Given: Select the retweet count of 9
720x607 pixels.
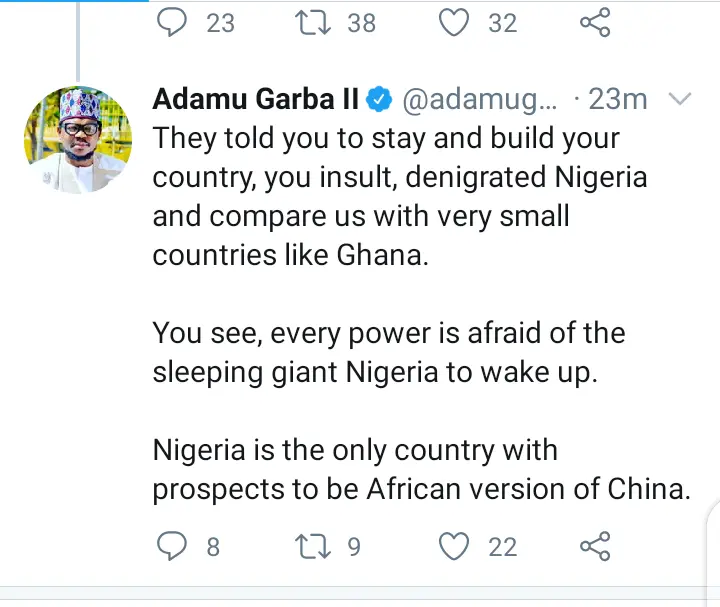Looking at the screenshot, I should pos(353,547).
